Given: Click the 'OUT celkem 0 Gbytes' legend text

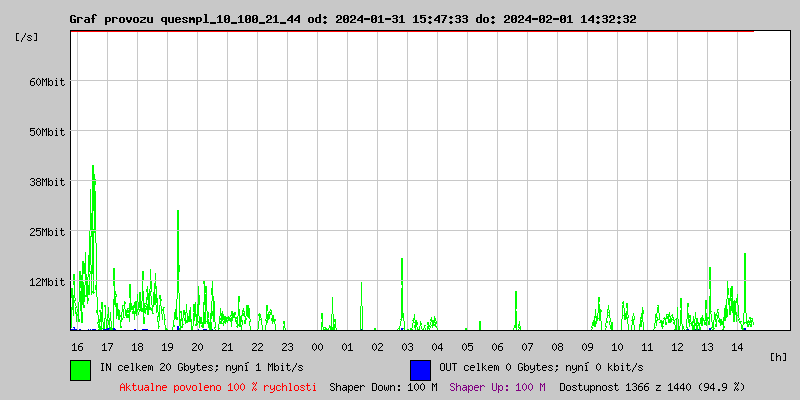Looking at the screenshot, I should tap(541, 367).
